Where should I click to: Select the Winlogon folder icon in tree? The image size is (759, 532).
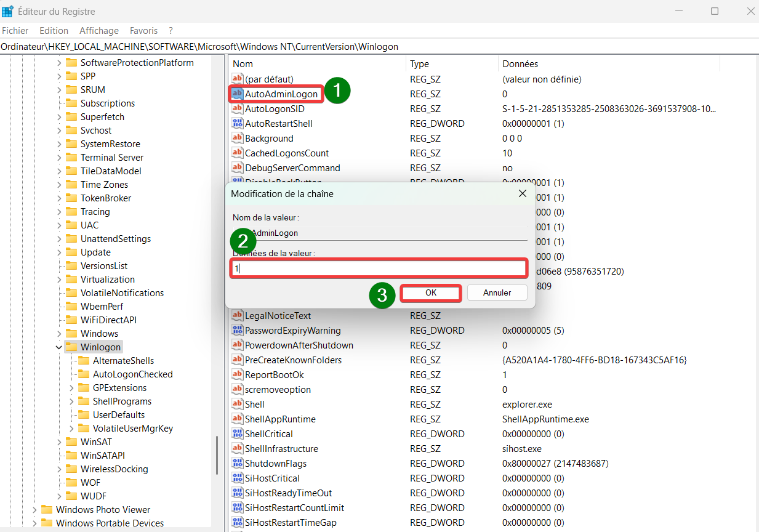(71, 347)
